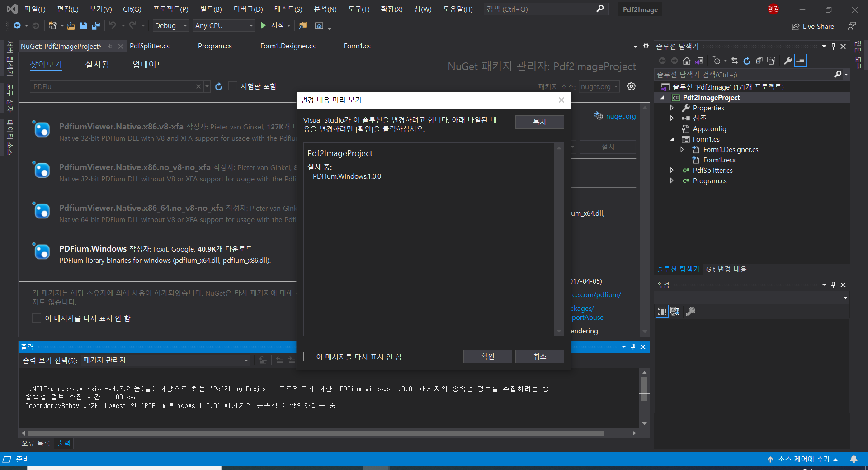Open the Any CPU platform dropdown
The height and width of the screenshot is (470, 868).
224,26
